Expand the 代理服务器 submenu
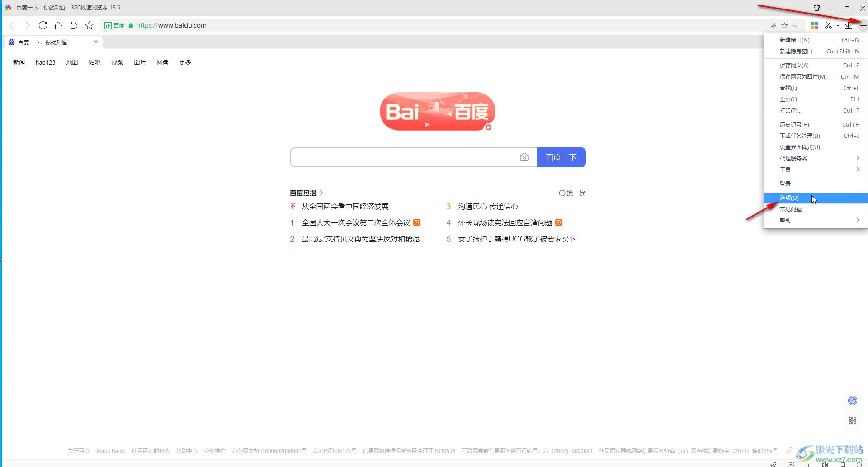This screenshot has width=868, height=467. tap(814, 158)
